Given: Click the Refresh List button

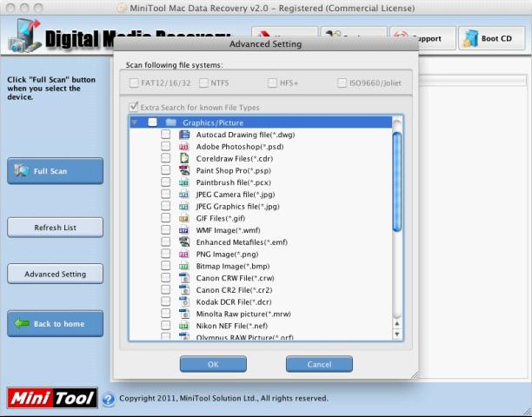Looking at the screenshot, I should (x=56, y=228).
